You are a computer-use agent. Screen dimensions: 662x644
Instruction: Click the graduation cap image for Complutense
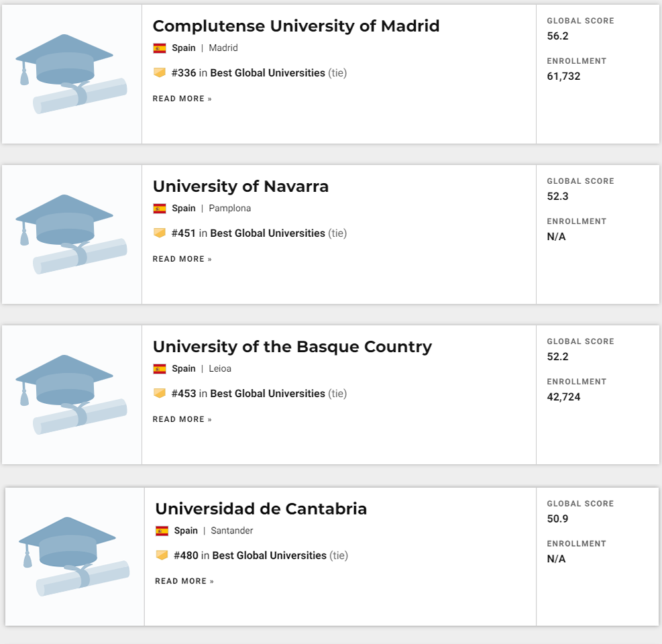[71, 74]
